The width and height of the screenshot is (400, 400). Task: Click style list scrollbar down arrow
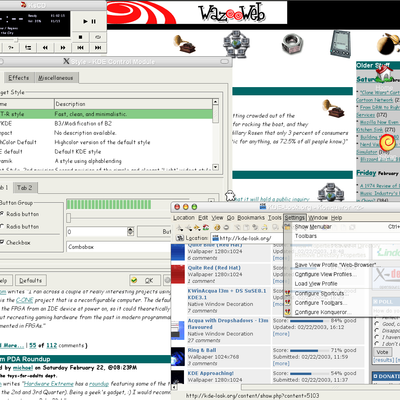coord(215,167)
